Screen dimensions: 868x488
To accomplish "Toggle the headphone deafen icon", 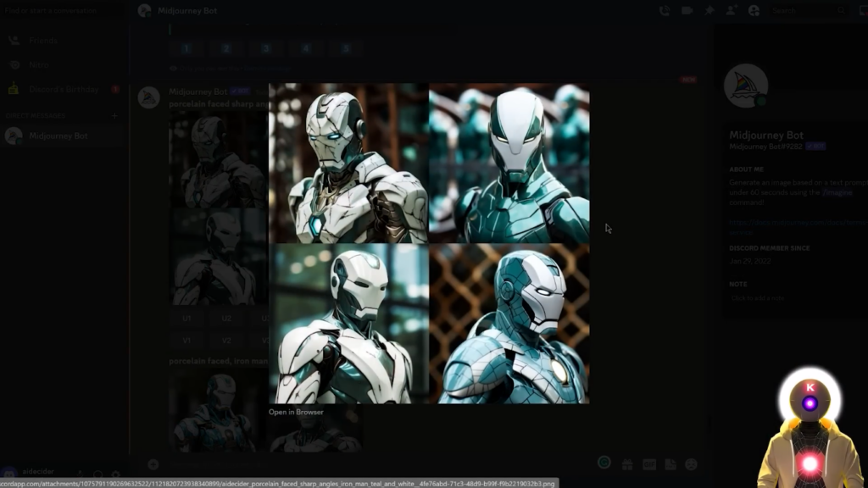I will (98, 474).
